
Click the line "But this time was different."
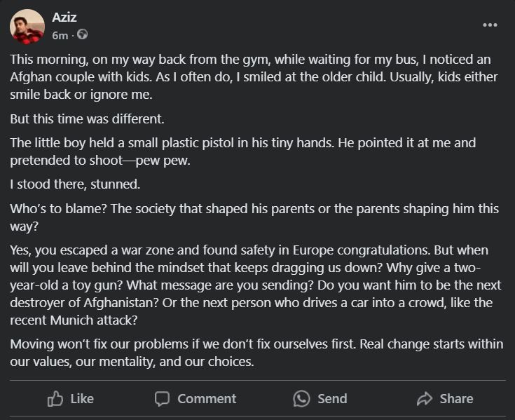87,118
